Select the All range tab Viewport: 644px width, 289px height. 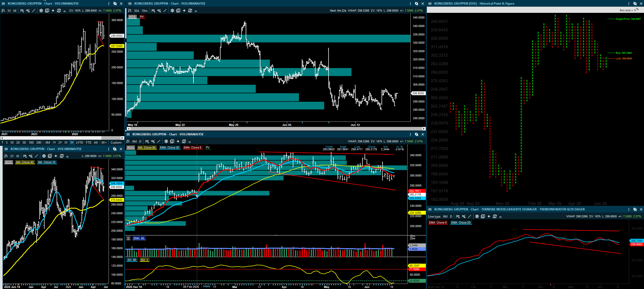[96, 143]
